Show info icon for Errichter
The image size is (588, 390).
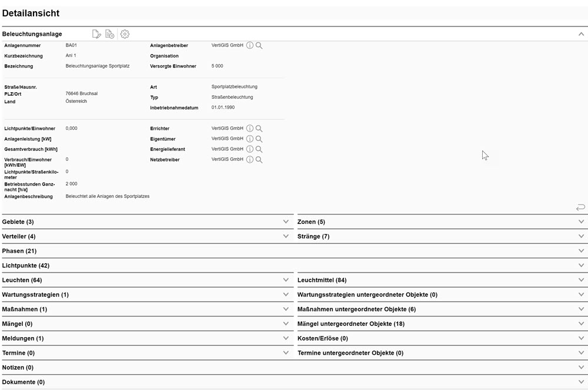[249, 129]
